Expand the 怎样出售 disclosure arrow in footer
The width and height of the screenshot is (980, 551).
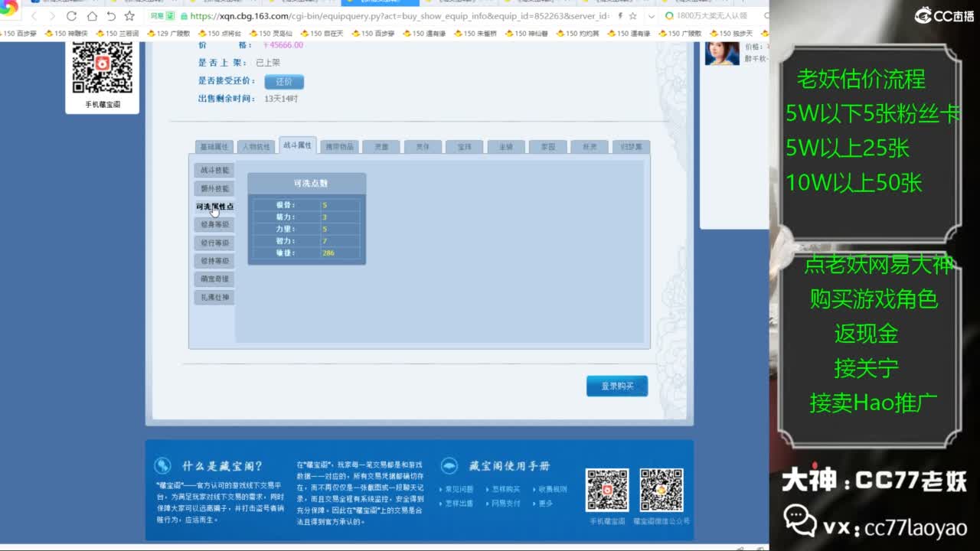pos(440,504)
